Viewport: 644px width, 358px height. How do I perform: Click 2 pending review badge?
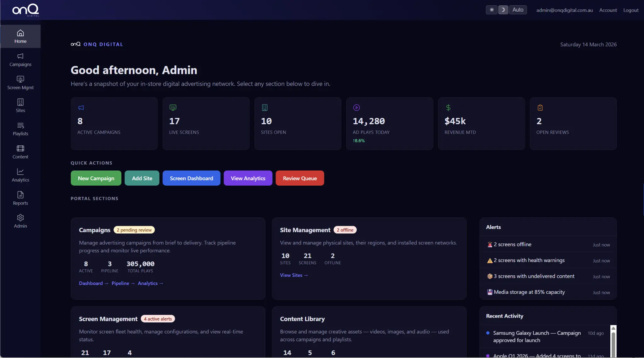coord(134,230)
